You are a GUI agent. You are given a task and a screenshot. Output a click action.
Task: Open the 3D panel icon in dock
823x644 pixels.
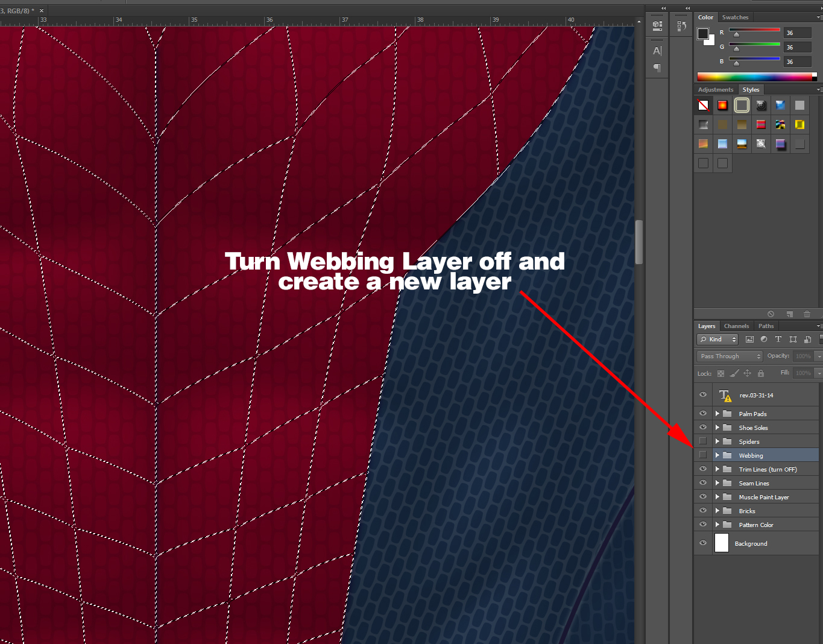click(x=657, y=26)
